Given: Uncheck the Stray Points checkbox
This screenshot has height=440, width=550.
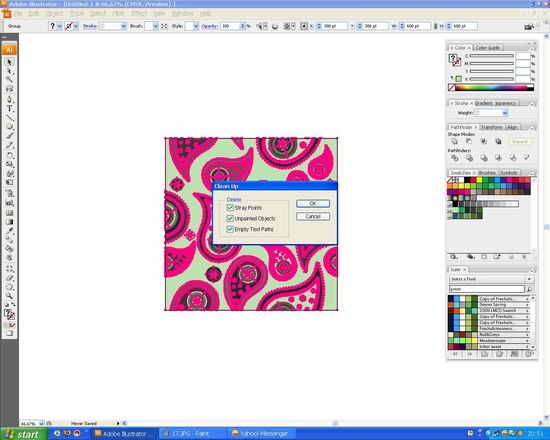Looking at the screenshot, I should click(x=230, y=208).
